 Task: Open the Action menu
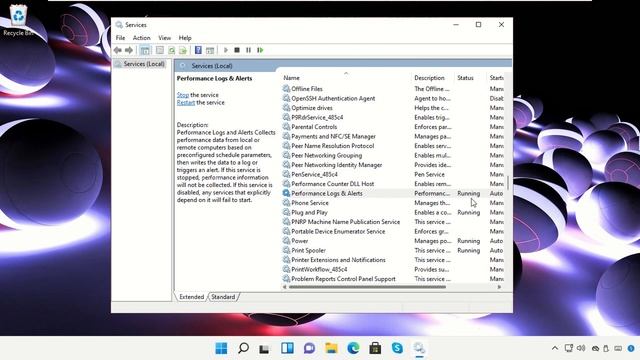click(x=142, y=38)
